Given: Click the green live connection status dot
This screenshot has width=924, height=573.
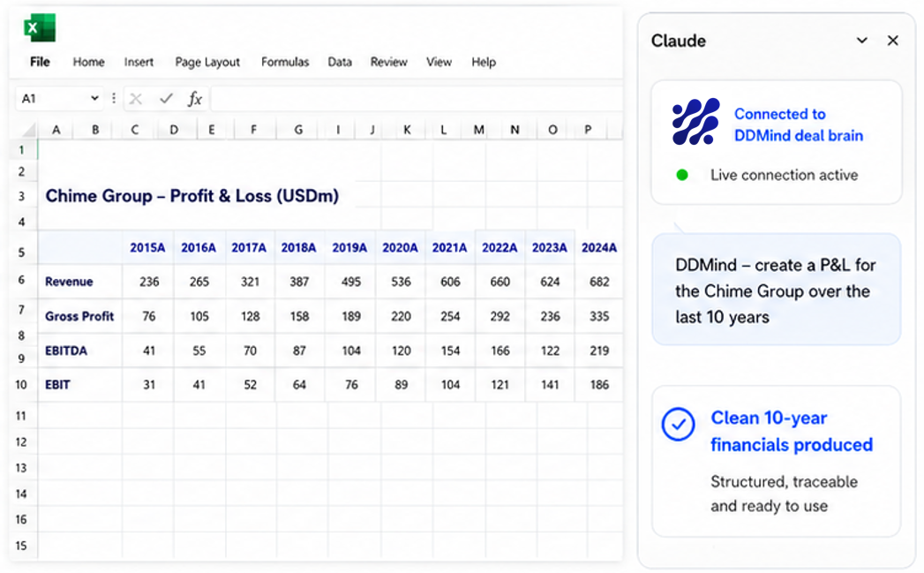Looking at the screenshot, I should 682,175.
